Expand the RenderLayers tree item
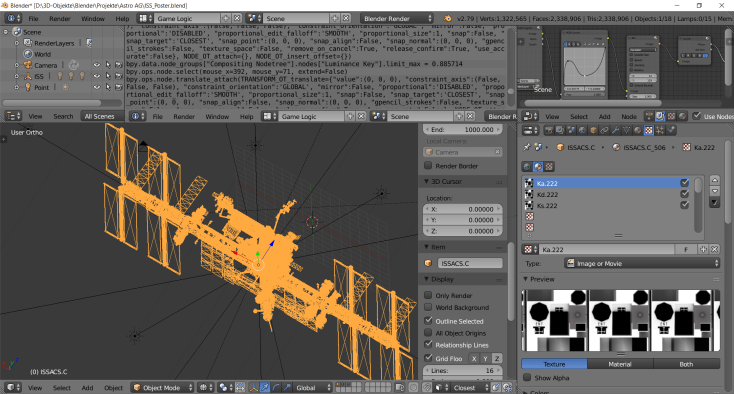The image size is (734, 394). coord(17,43)
